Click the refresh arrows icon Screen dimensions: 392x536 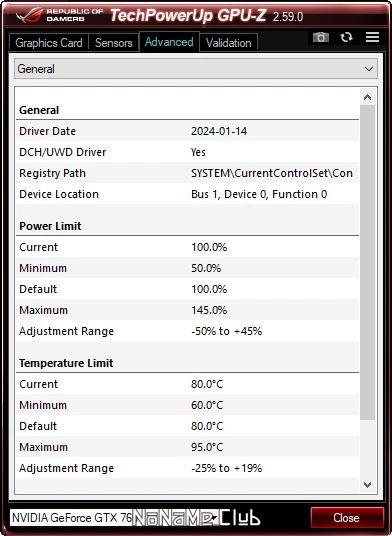pyautogui.click(x=347, y=37)
